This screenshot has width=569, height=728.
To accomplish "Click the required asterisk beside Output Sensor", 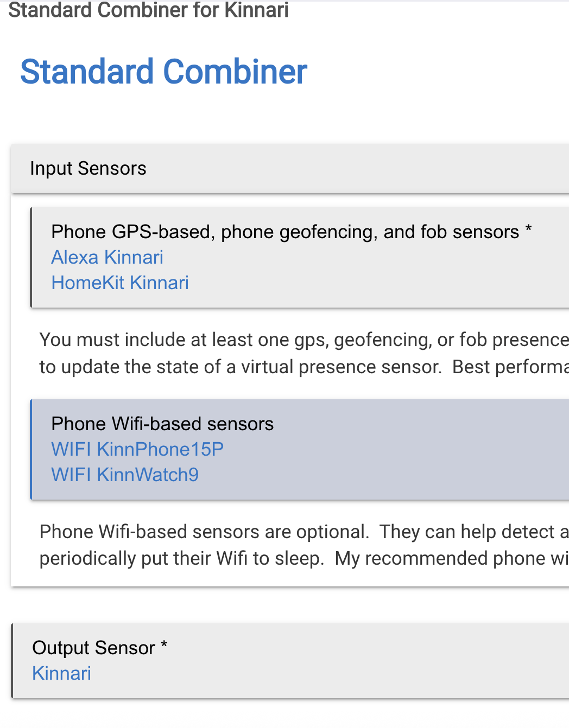I will [164, 645].
